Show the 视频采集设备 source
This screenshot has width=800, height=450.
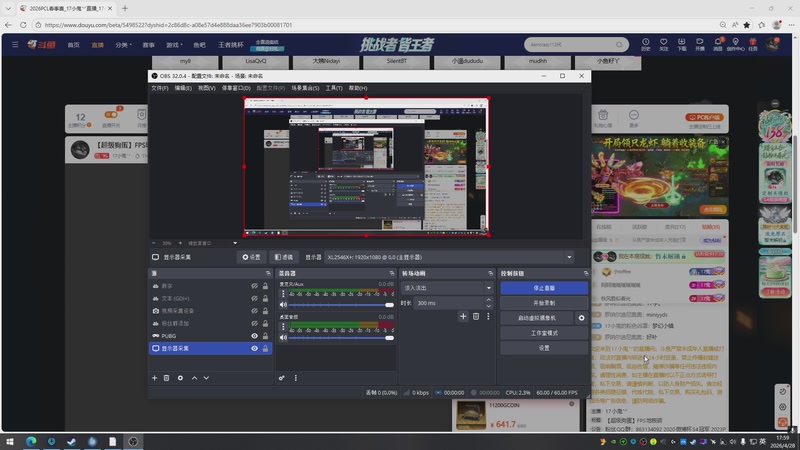click(x=254, y=311)
